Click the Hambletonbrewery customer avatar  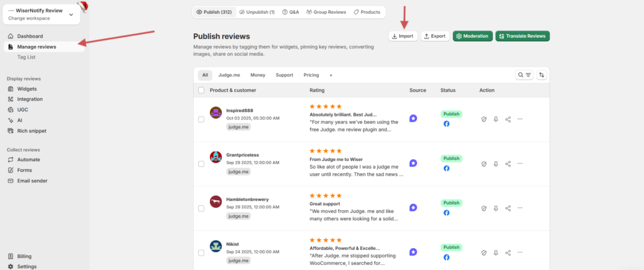point(216,201)
